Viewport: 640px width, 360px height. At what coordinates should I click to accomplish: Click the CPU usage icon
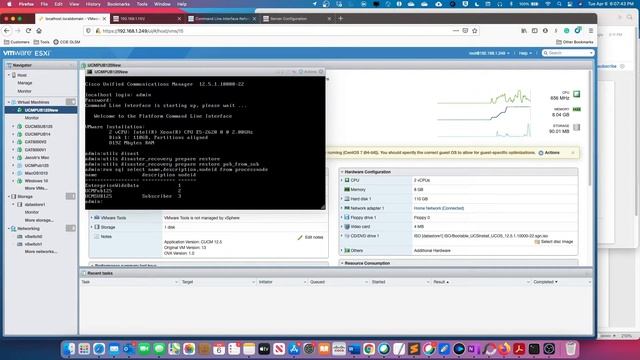576,94
